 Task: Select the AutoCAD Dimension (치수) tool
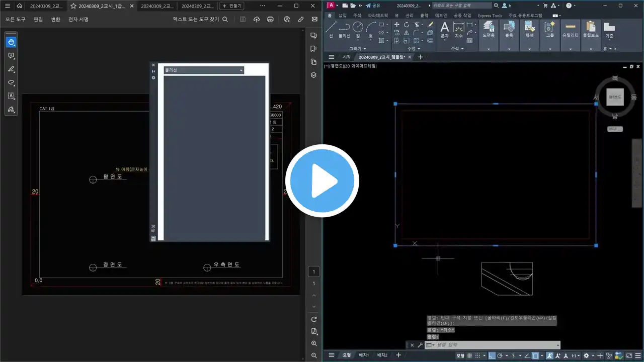458,30
